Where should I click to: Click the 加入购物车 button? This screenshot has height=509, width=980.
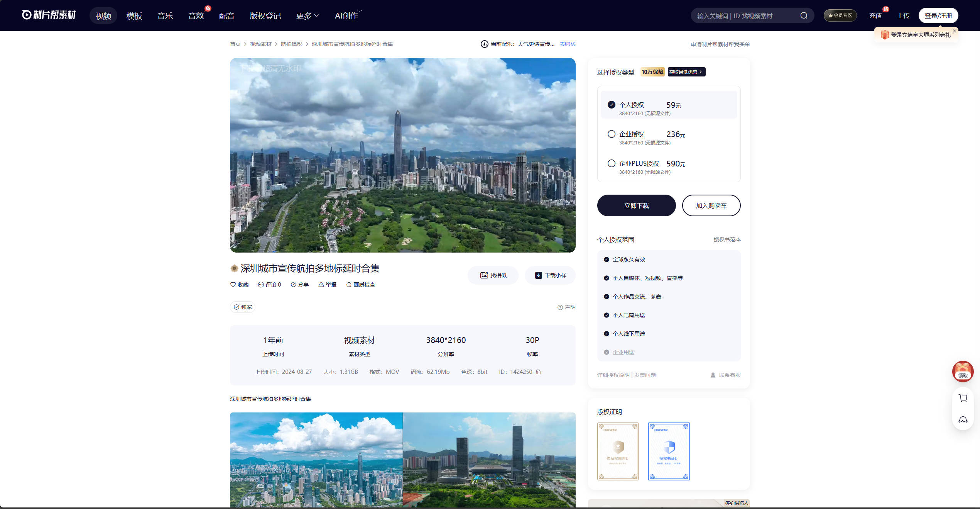tap(711, 205)
